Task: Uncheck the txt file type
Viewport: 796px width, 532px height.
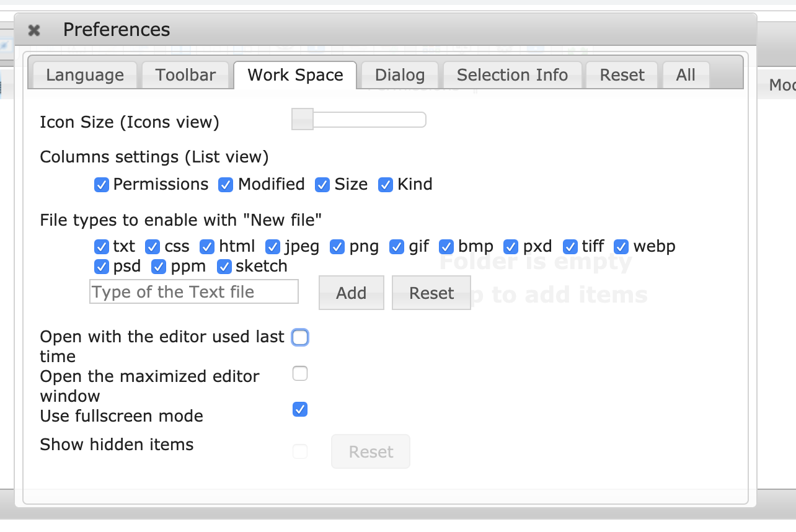Action: (101, 246)
